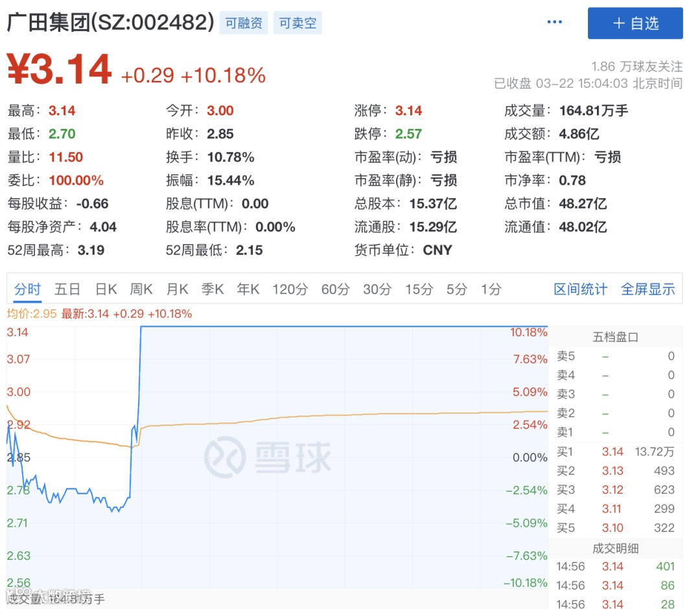Switch to the 日K chart tab

click(106, 289)
